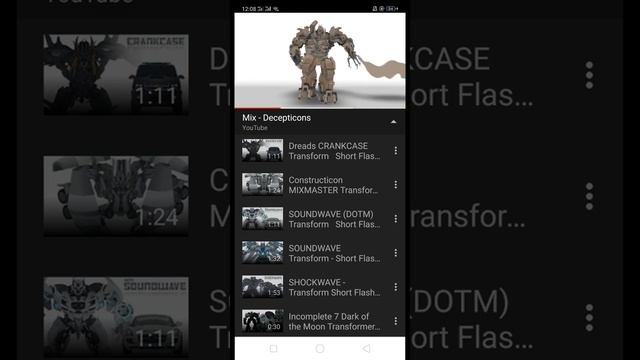Select 'SHOCKWAVE - Transform Short Flash...' title
The width and height of the screenshot is (640, 360).
334,287
